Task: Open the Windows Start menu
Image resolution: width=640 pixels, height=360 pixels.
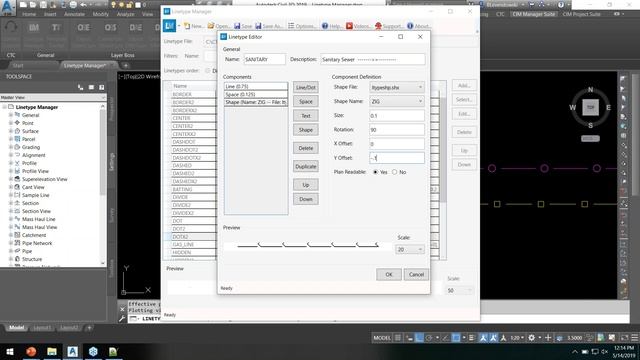Action: pyautogui.click(x=10, y=351)
